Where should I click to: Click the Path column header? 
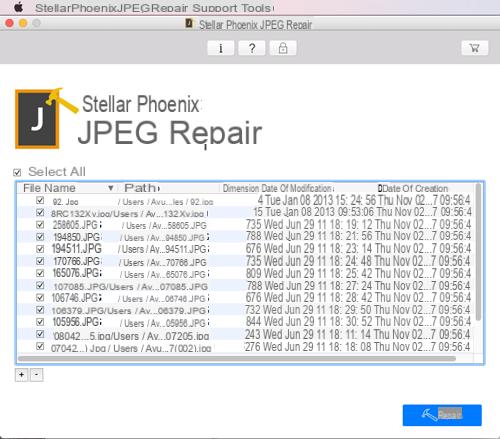click(140, 188)
